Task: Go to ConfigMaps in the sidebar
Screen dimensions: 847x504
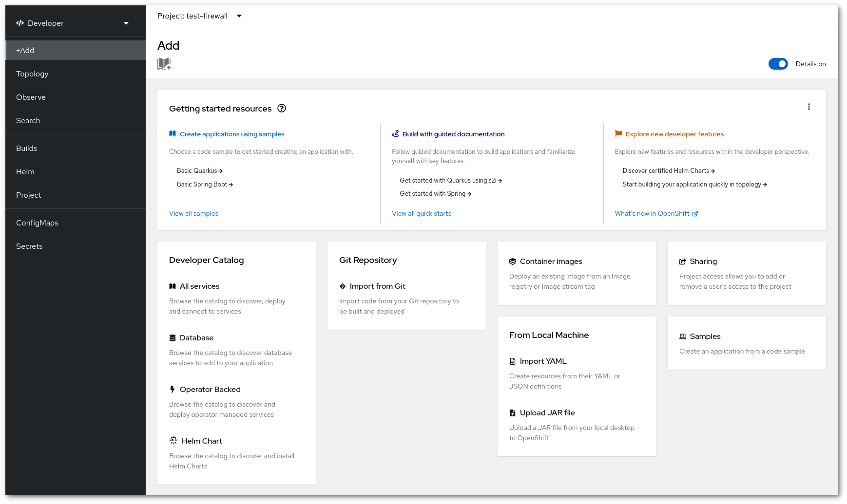Action: (76, 223)
